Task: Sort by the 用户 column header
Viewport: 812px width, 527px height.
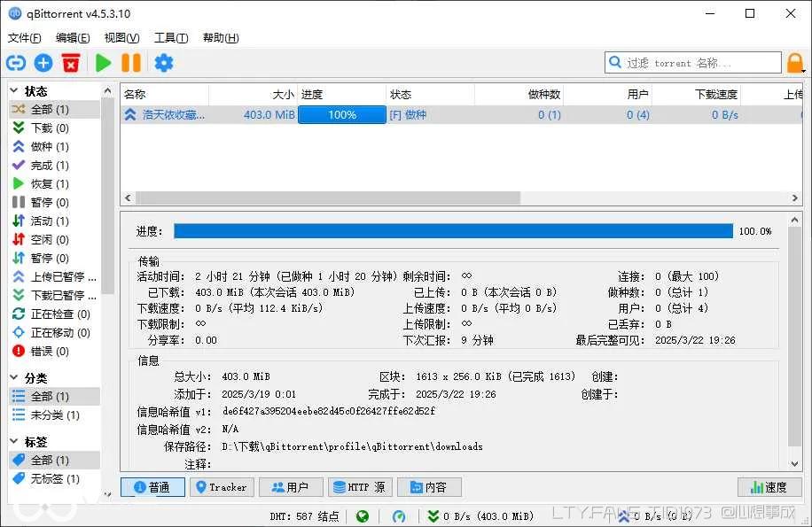Action: point(607,94)
